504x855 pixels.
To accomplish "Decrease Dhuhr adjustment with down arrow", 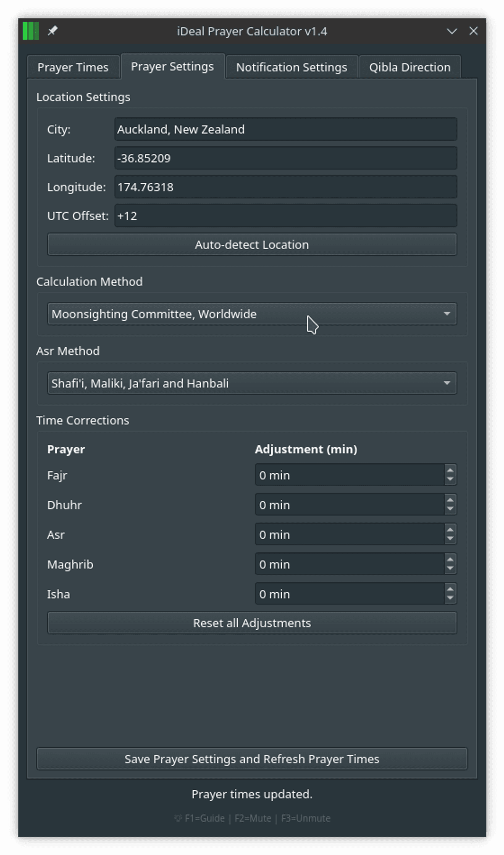I will click(x=450, y=509).
